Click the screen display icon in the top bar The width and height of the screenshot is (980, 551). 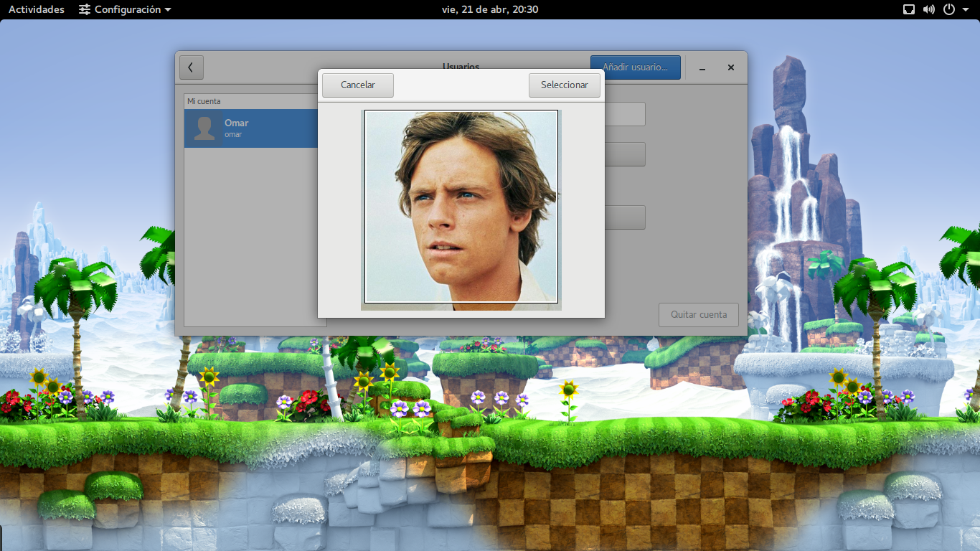click(908, 9)
